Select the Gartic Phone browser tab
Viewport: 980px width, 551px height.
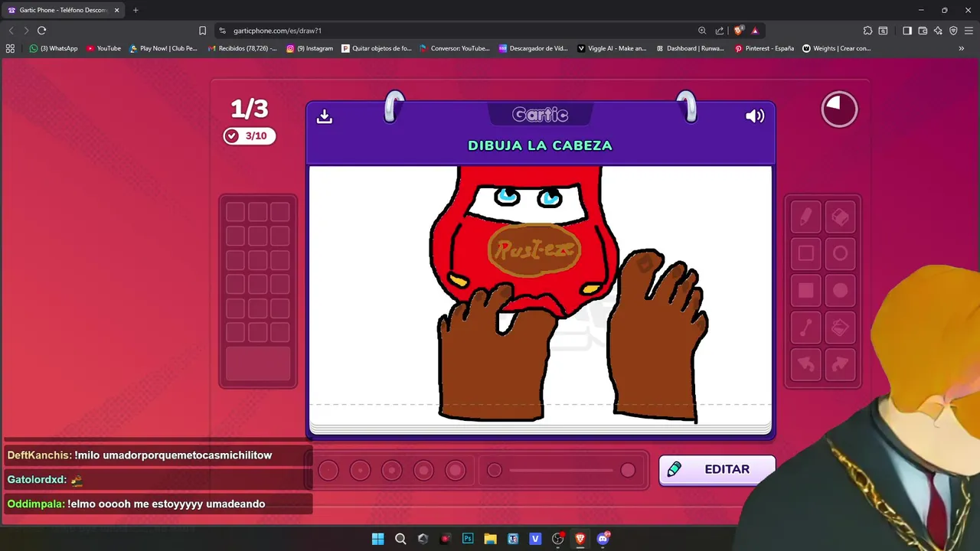click(x=63, y=10)
